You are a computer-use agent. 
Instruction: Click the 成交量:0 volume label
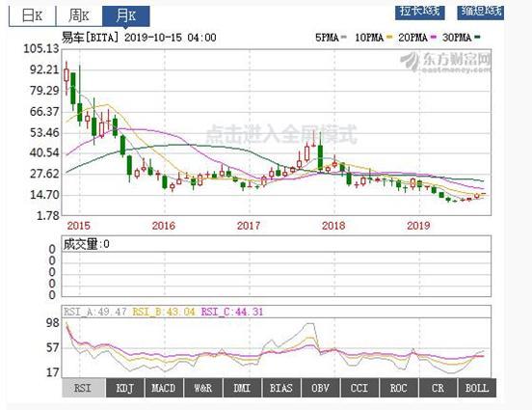tap(87, 244)
